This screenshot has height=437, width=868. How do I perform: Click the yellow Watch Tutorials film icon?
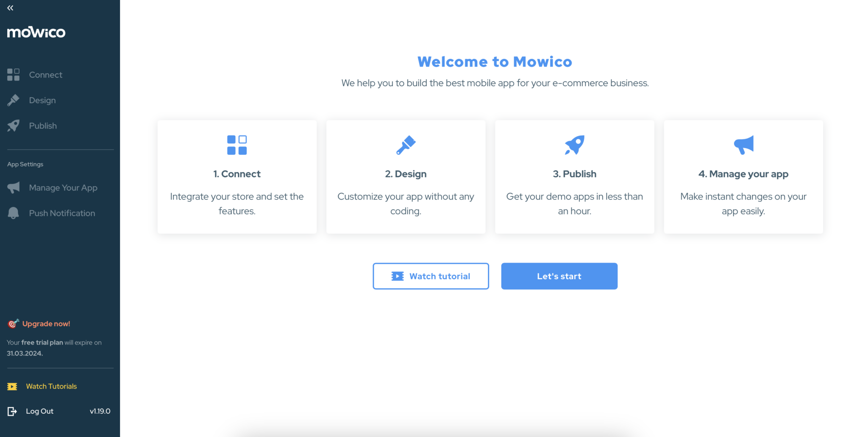click(x=12, y=387)
